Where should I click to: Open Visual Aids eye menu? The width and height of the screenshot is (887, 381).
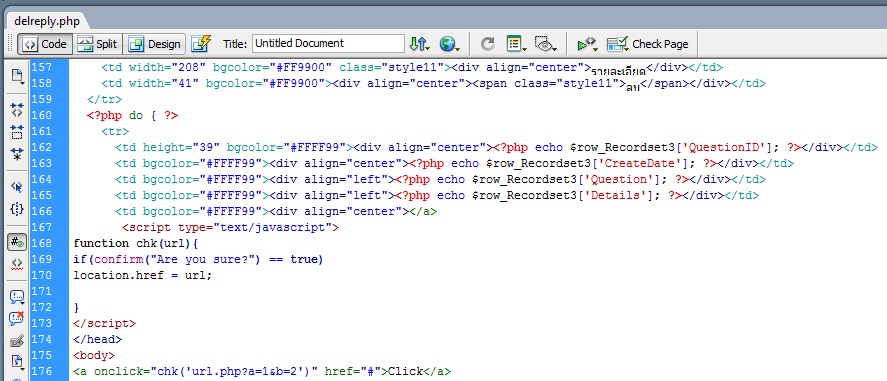click(x=546, y=44)
